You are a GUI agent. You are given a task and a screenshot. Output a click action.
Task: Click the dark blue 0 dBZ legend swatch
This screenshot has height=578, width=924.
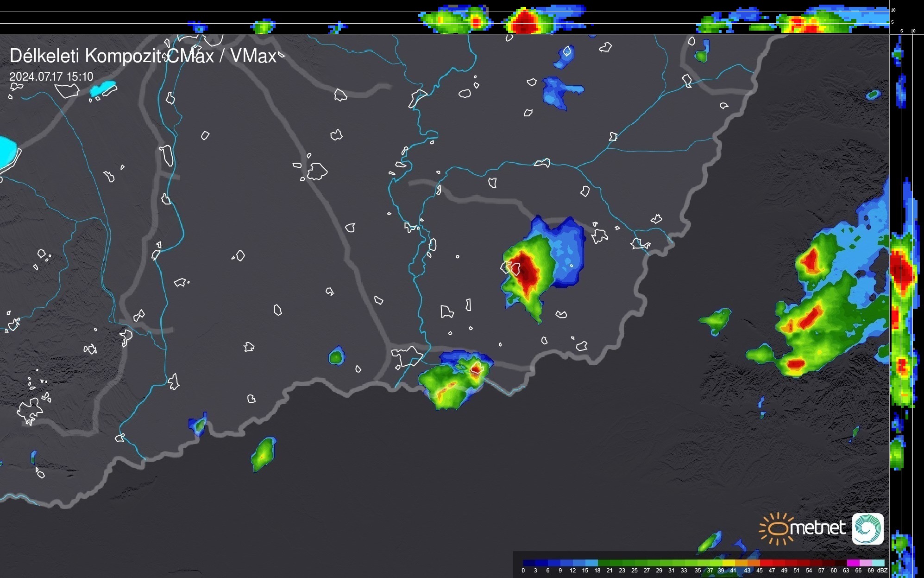click(x=529, y=563)
